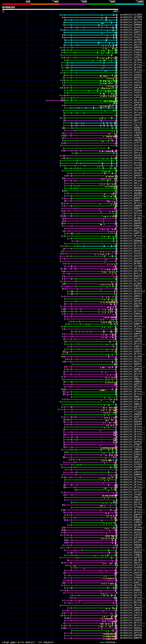Click the orange ~40% identity legend bar
Viewport: 146px width, 644px height.
tap(45, 4)
